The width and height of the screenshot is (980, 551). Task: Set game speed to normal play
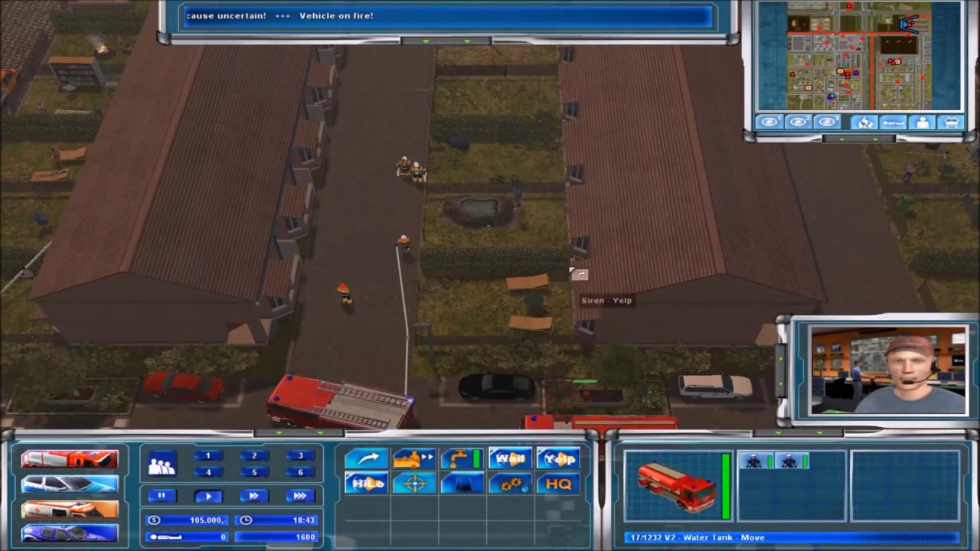click(x=207, y=496)
